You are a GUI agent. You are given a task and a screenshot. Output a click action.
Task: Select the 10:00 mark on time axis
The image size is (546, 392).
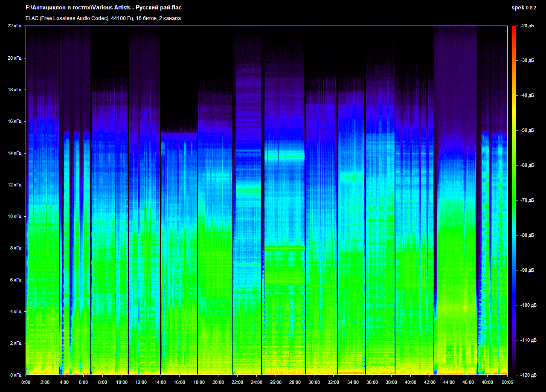pyautogui.click(x=122, y=382)
